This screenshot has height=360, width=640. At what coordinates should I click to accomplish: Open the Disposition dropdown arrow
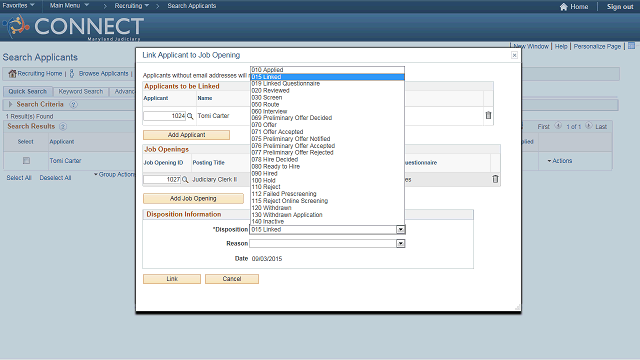[401, 230]
